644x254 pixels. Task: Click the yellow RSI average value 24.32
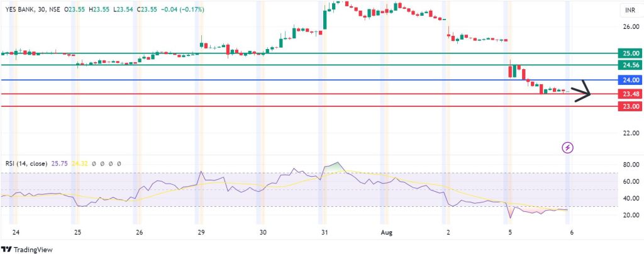click(x=79, y=163)
